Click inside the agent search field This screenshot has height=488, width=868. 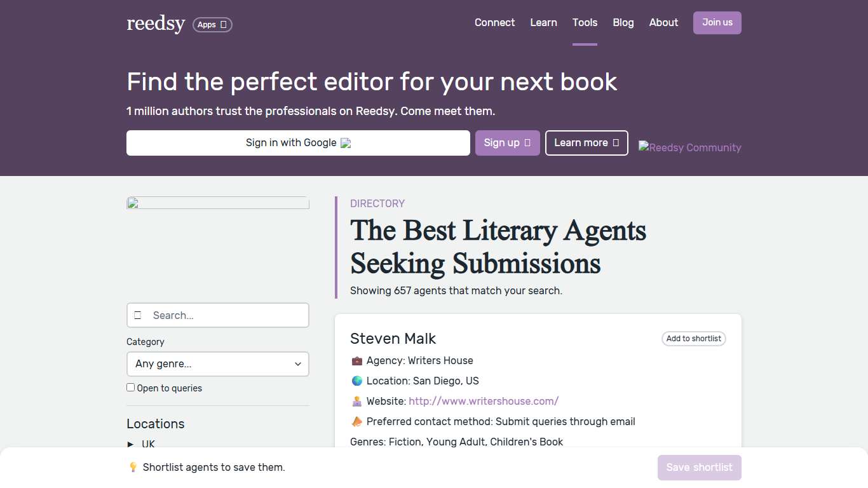click(218, 315)
